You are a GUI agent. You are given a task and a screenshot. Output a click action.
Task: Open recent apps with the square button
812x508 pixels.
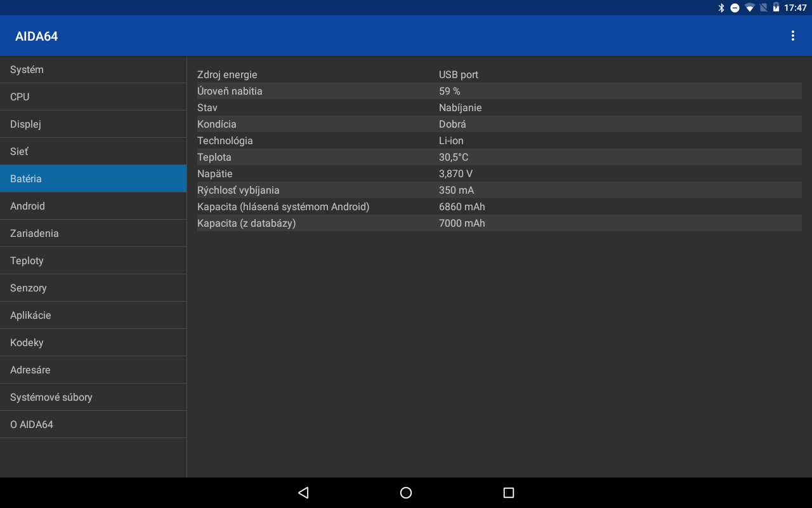pos(508,493)
